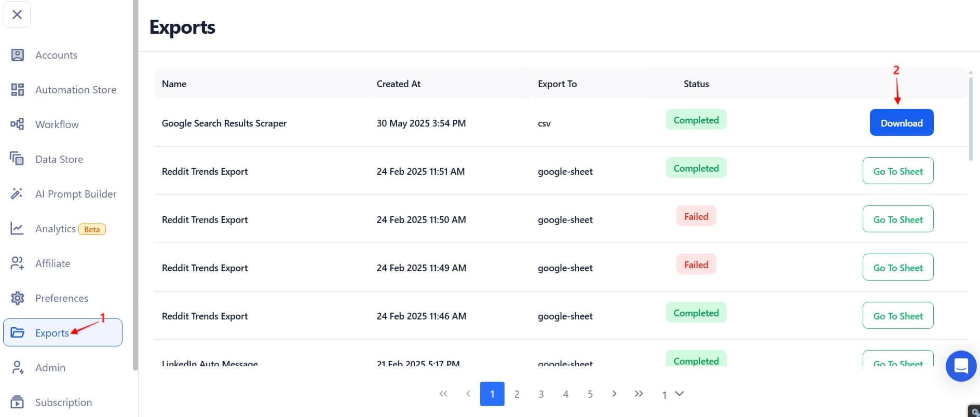Open AI Prompt Builder
Viewport: 980px width, 417px height.
coord(76,194)
